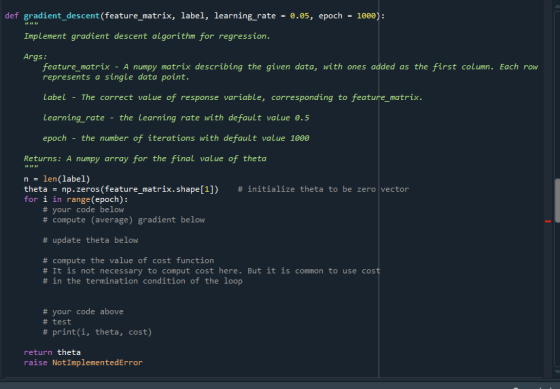Image resolution: width=560 pixels, height=389 pixels.
Task: Click the docstring line 'label - The correct value of response variable'
Action: [232, 98]
